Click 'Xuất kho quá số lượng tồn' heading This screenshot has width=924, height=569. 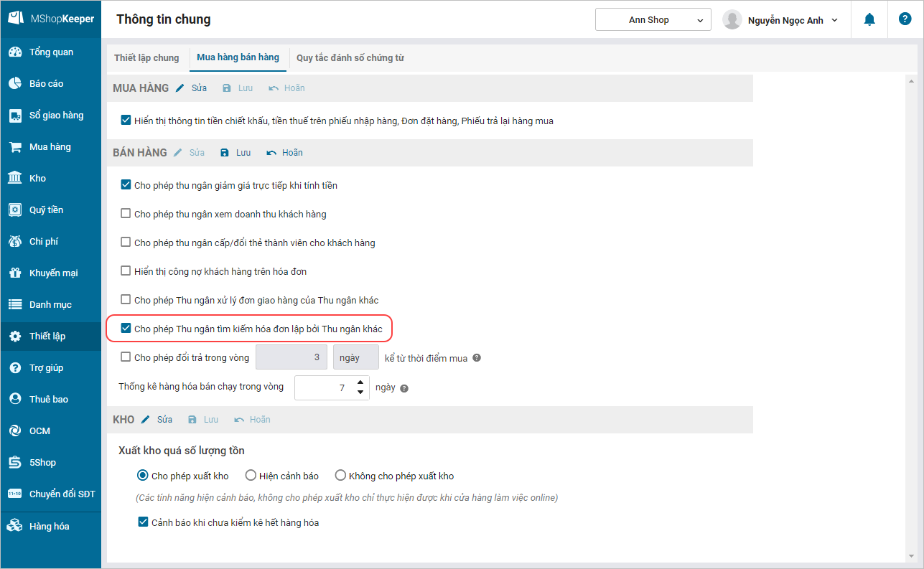182,451
